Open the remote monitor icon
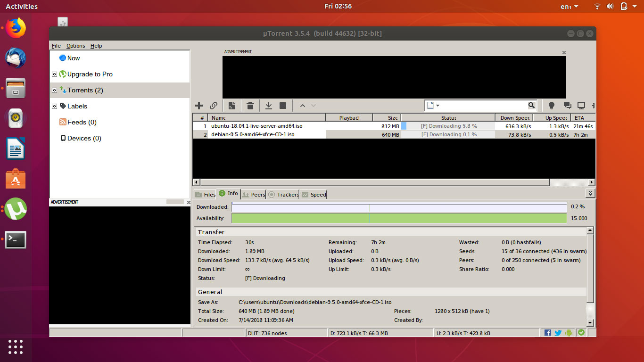This screenshot has width=644, height=362. pos(581,106)
